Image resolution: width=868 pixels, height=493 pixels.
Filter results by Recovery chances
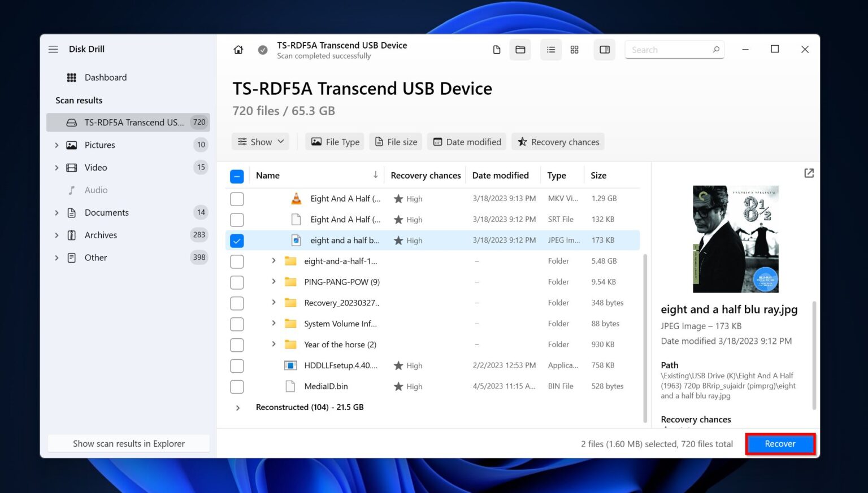558,141
